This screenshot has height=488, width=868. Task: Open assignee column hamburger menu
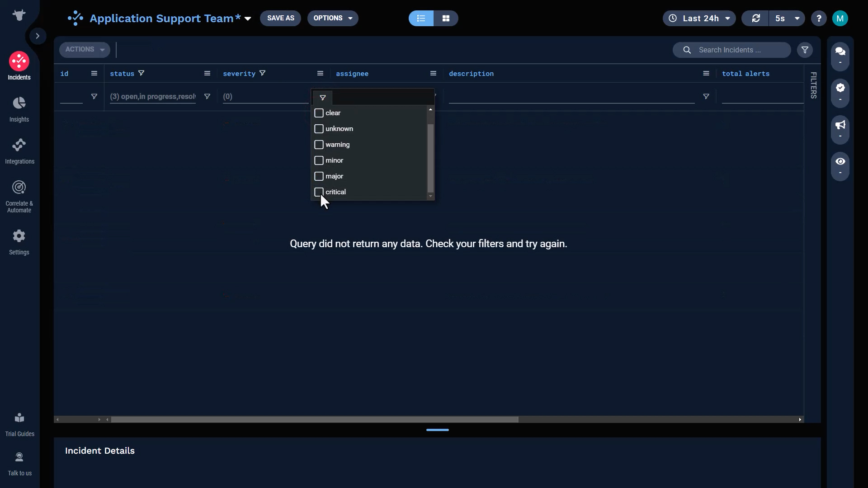433,73
